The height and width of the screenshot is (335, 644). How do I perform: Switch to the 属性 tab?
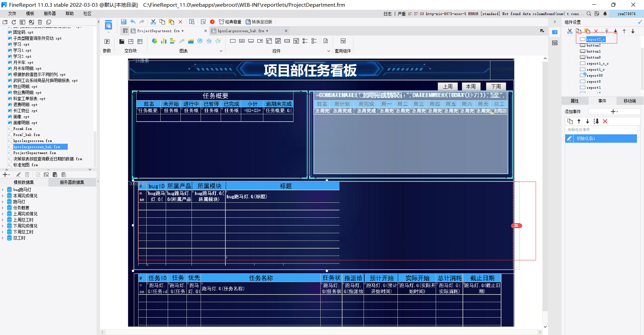pos(575,101)
